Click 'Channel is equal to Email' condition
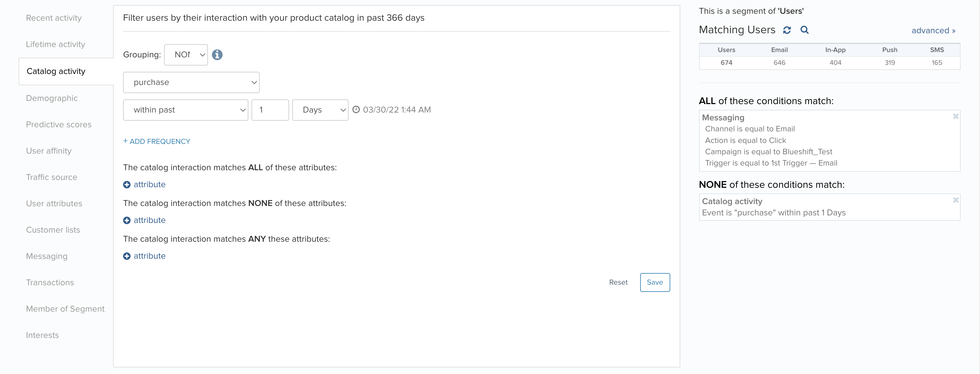The height and width of the screenshot is (374, 980). [x=749, y=129]
